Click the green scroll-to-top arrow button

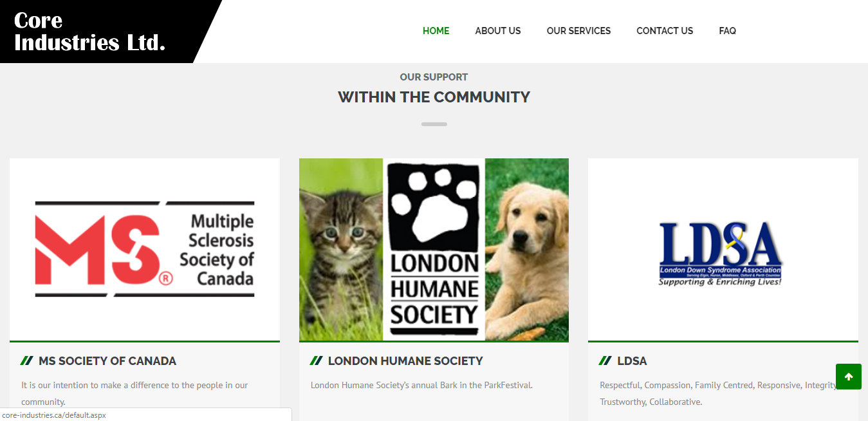point(848,377)
